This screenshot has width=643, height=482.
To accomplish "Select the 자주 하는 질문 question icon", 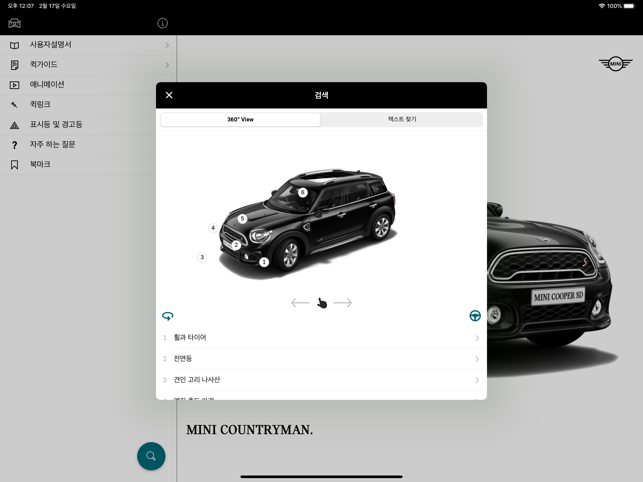I will click(x=14, y=145).
